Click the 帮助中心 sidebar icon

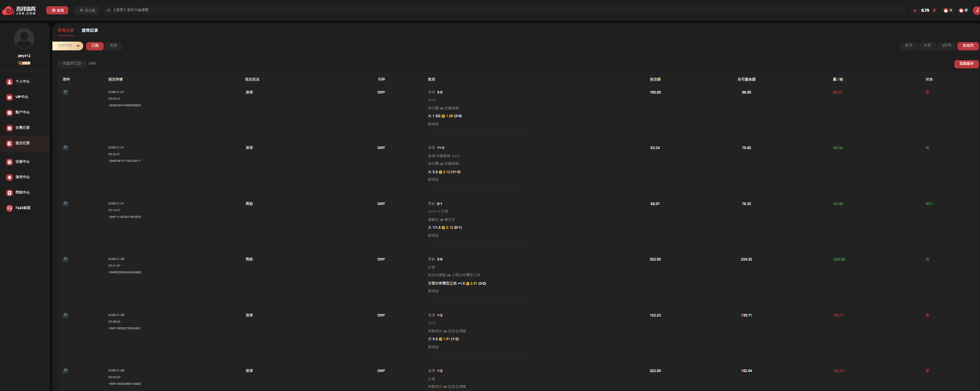click(9, 193)
